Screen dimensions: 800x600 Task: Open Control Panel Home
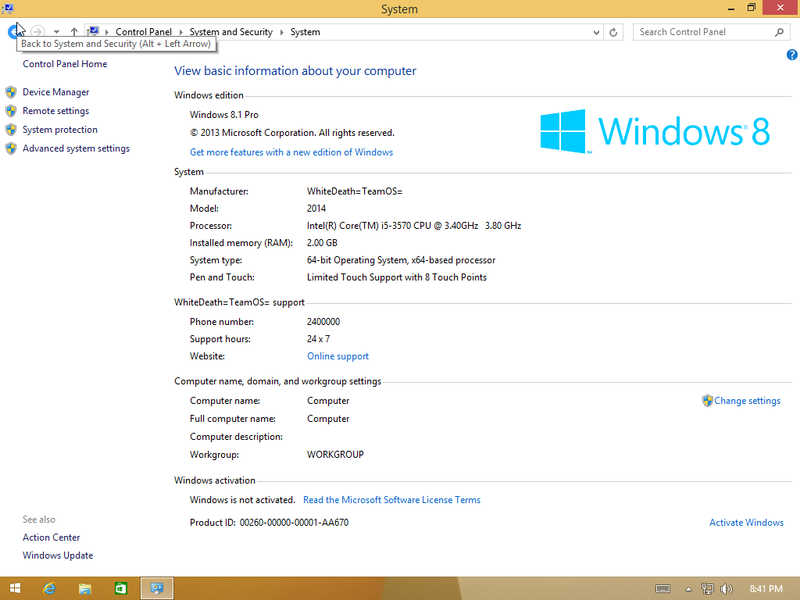tap(65, 64)
